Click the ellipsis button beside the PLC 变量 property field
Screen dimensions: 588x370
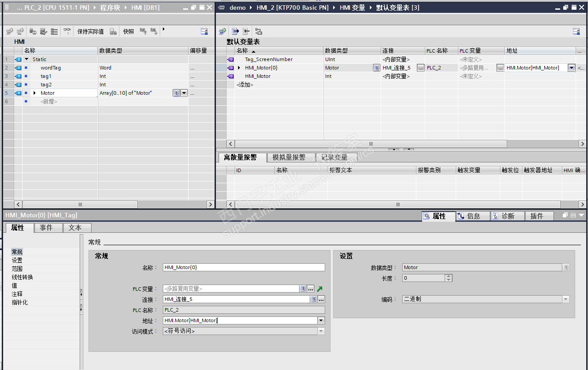pyautogui.click(x=311, y=289)
